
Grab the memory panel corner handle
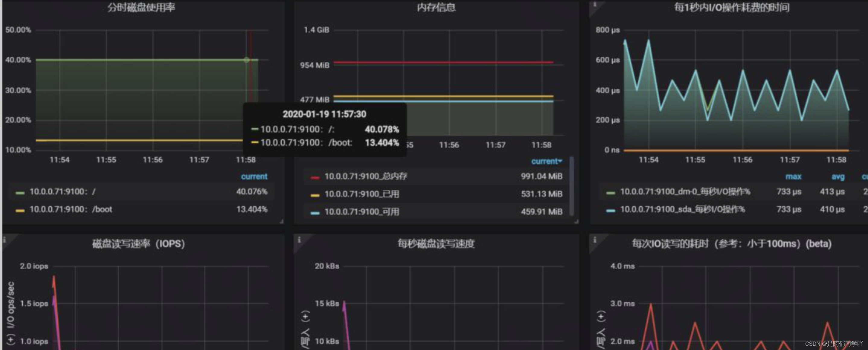pyautogui.click(x=577, y=221)
